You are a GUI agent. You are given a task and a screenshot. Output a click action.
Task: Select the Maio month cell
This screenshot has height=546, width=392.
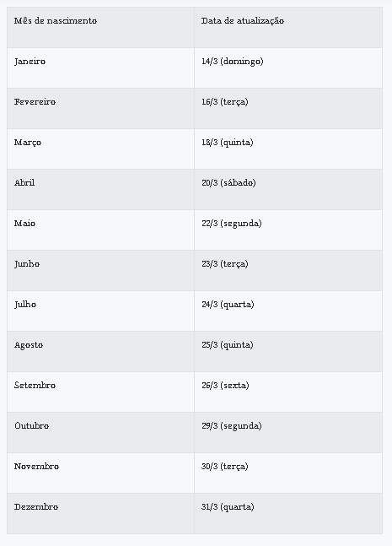pos(100,230)
